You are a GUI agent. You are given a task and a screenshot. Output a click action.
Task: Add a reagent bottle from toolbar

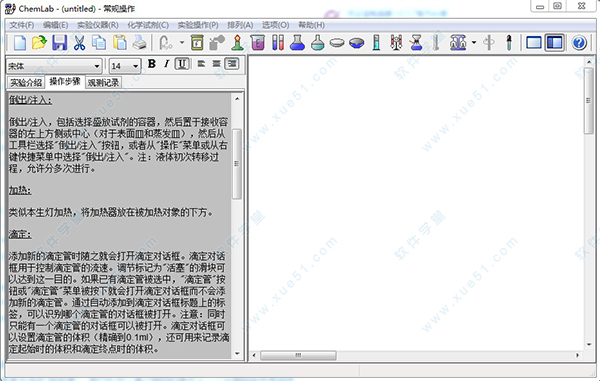[197, 42]
